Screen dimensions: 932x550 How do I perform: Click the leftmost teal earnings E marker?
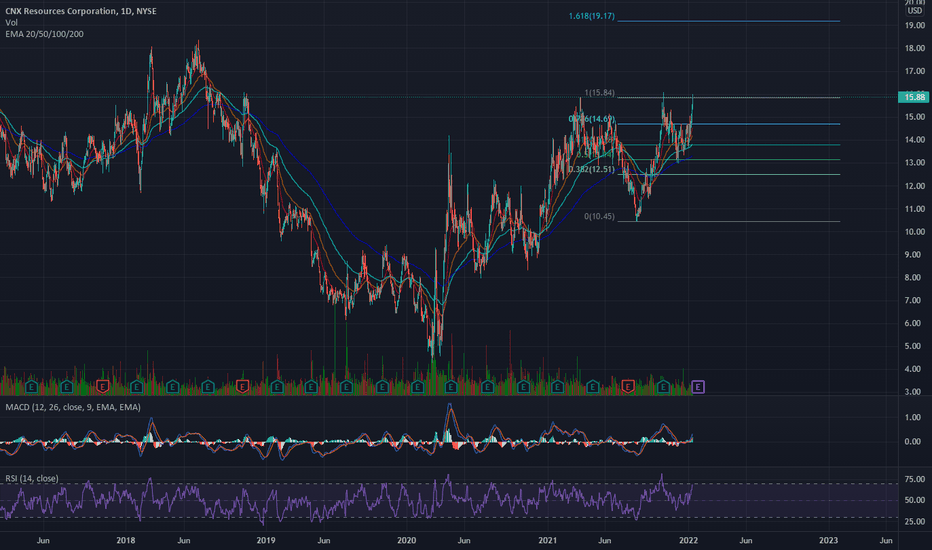click(x=32, y=387)
